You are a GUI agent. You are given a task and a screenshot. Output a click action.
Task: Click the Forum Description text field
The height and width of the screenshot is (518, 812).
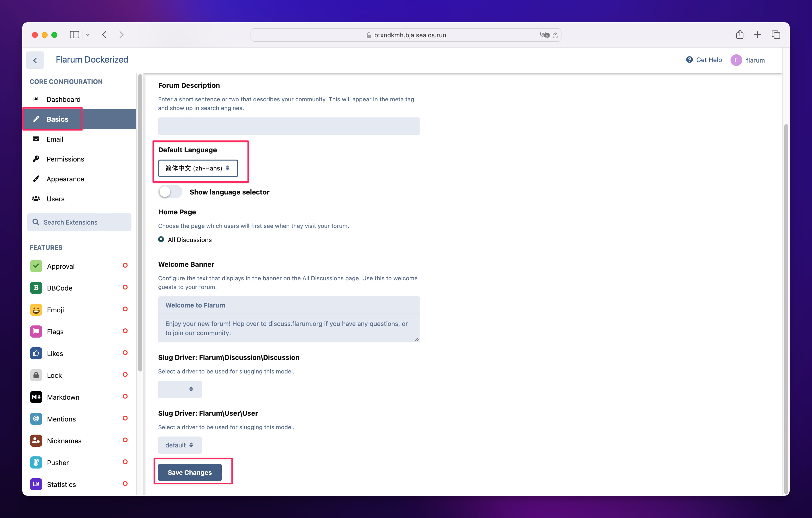[289, 126]
